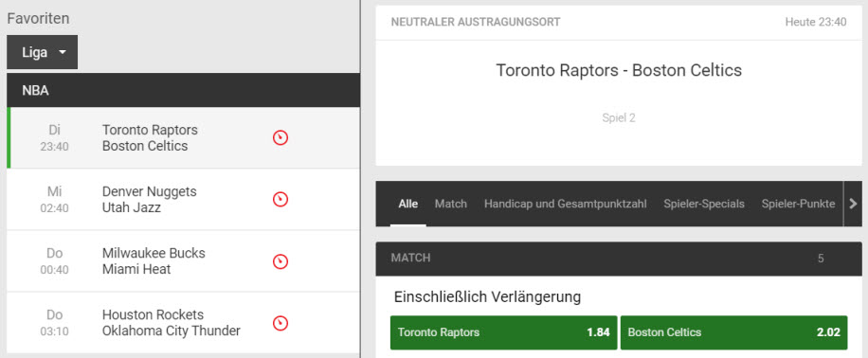Click the Toronto Raptors - Boston Celtics title

619,71
